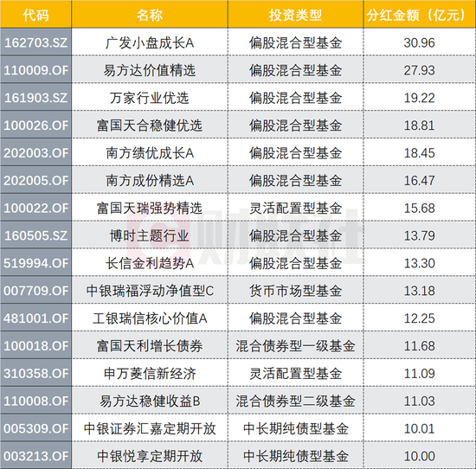Select fund name 易方达价值精选
The image size is (476, 469).
(x=150, y=70)
